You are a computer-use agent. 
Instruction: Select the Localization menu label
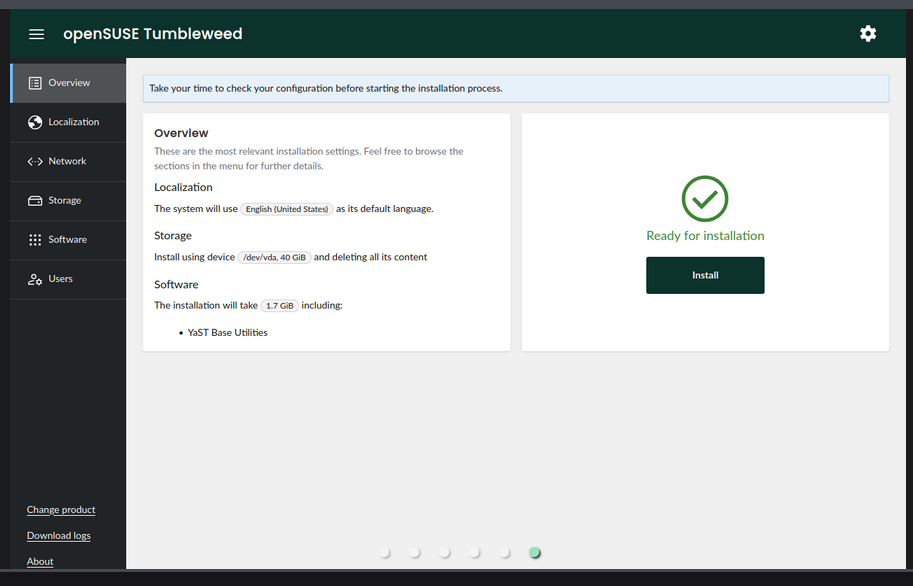coord(74,122)
